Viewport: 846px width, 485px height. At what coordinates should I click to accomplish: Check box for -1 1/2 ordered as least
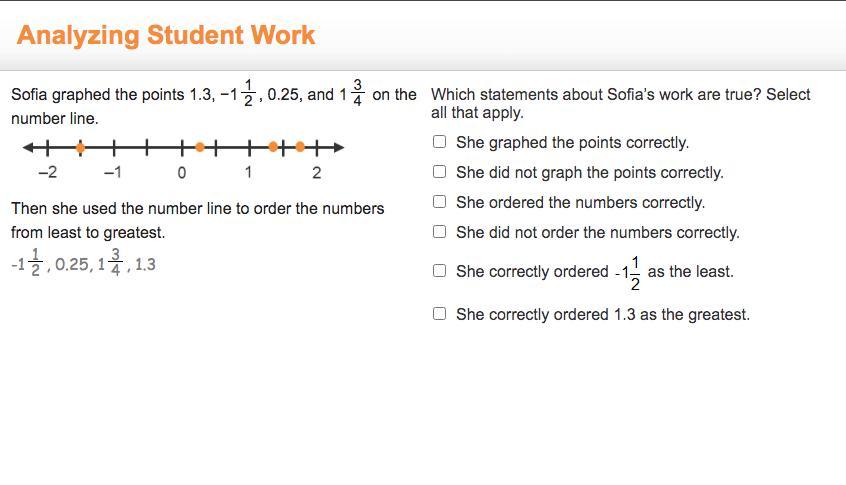[x=440, y=270]
